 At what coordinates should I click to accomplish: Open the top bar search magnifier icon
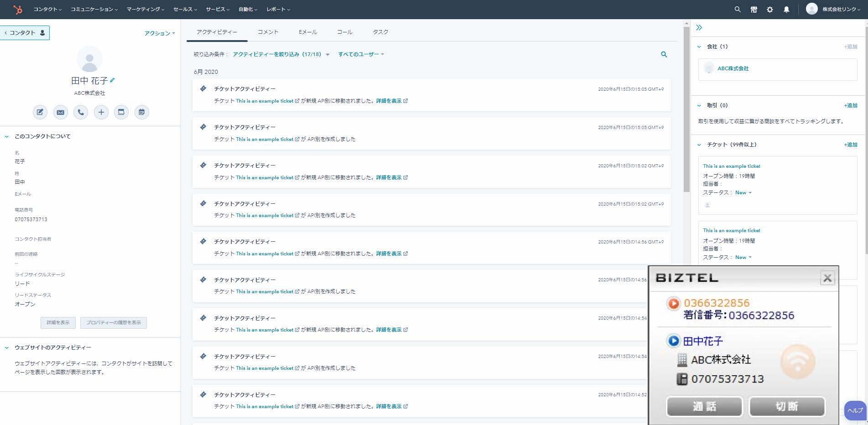737,10
